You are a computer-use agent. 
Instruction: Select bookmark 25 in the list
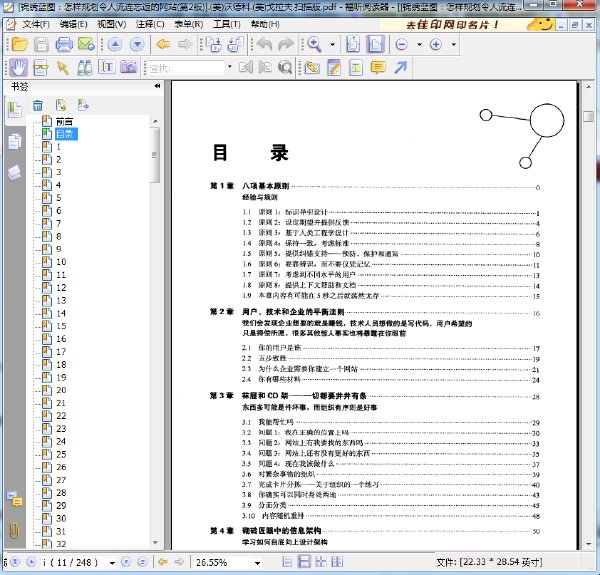(x=61, y=454)
